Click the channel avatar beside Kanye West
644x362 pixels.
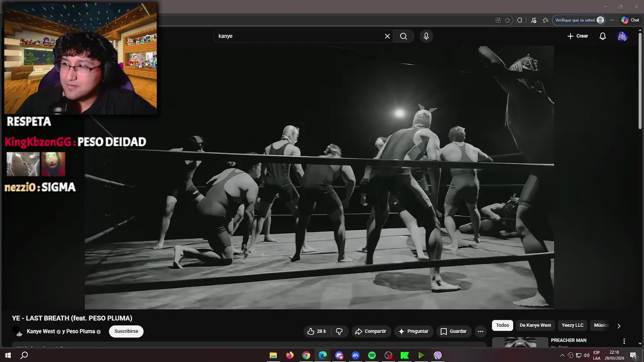click(x=18, y=331)
